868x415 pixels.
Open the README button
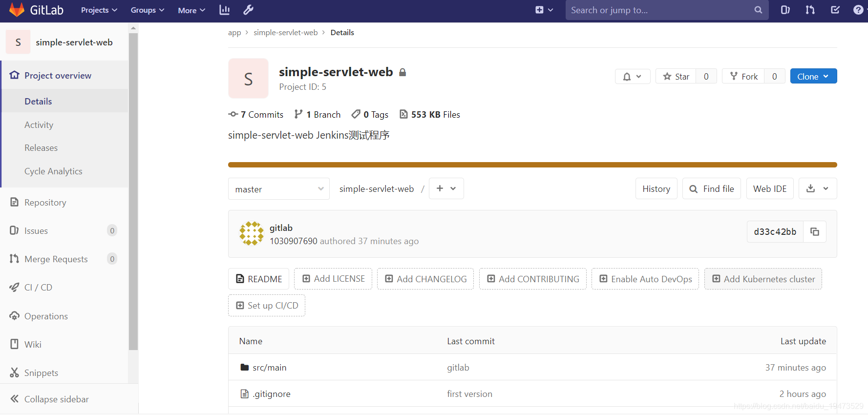coord(258,279)
